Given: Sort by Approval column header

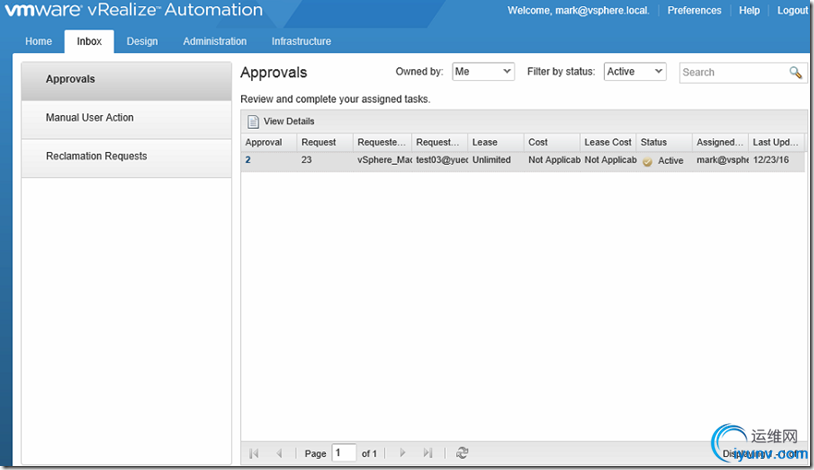Looking at the screenshot, I should click(268, 142).
